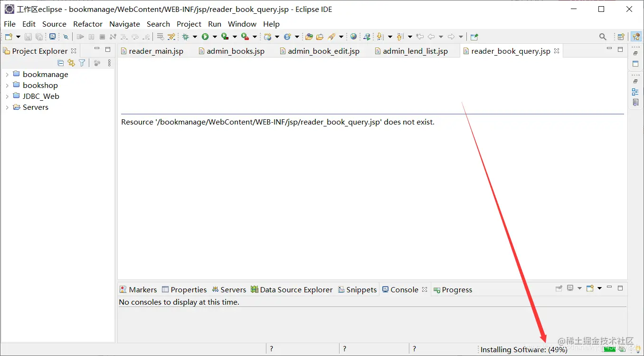Click the Terminate stop square icon

click(x=102, y=37)
